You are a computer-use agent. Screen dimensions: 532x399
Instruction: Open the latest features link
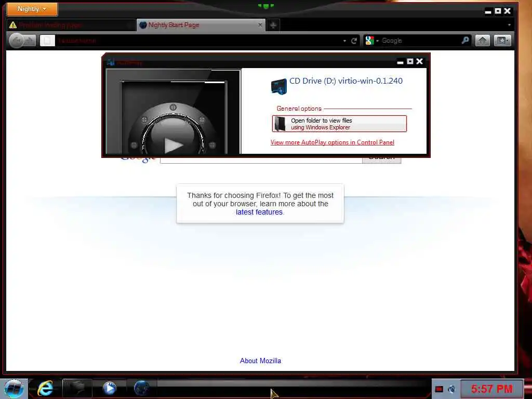click(x=259, y=212)
